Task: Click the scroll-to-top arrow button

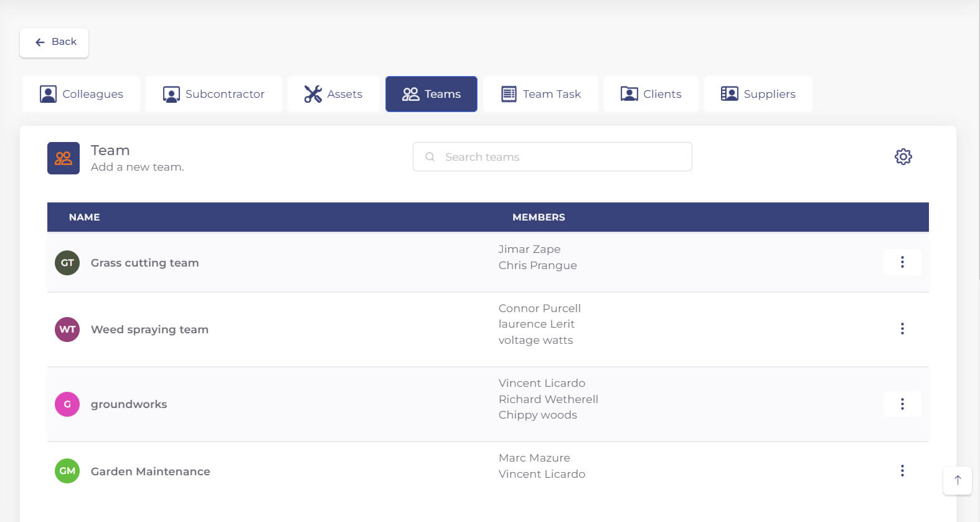Action: coord(957,480)
